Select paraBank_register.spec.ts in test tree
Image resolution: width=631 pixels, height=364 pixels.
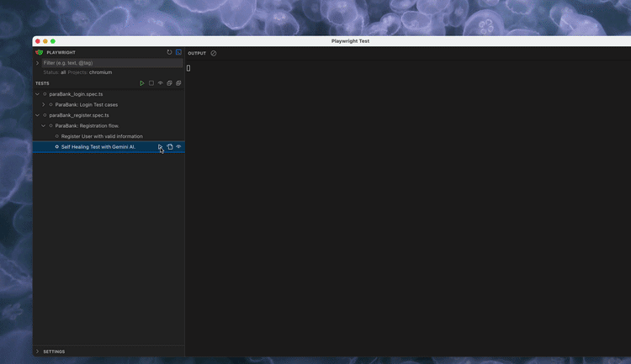click(x=79, y=115)
